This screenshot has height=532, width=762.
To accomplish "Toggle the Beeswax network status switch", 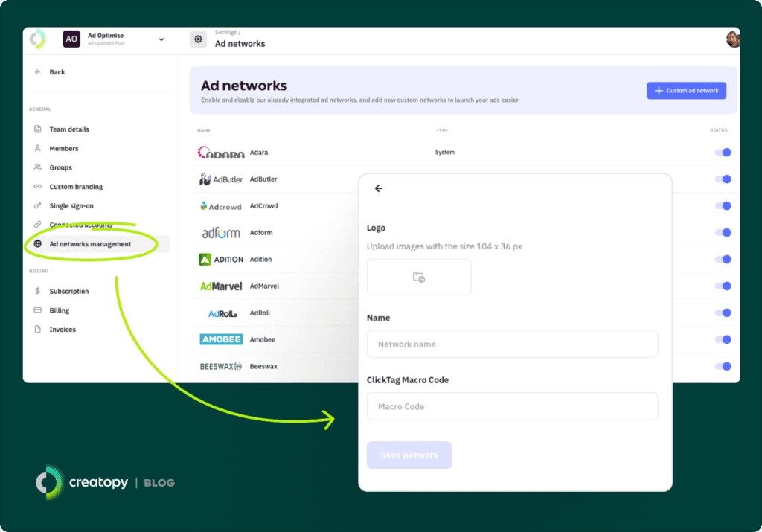I will coord(723,366).
